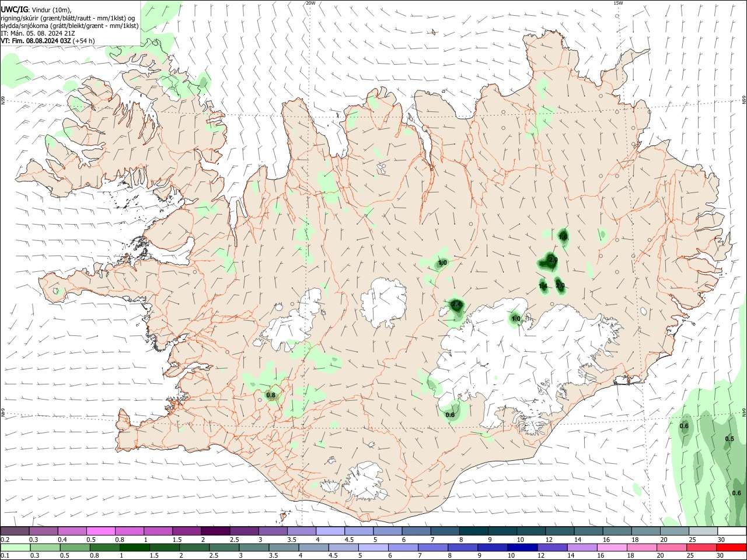
Task: Click the '0.2' legend number
Action: tap(5, 540)
